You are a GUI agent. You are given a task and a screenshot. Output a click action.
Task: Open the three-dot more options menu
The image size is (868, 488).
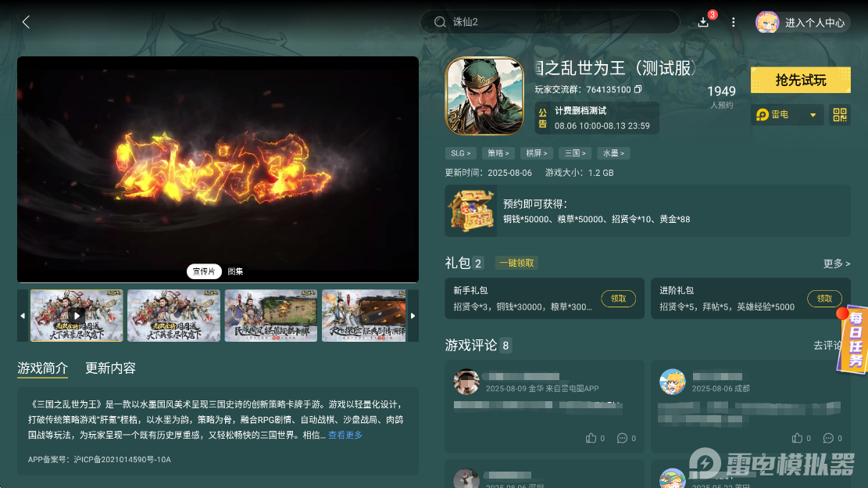733,22
